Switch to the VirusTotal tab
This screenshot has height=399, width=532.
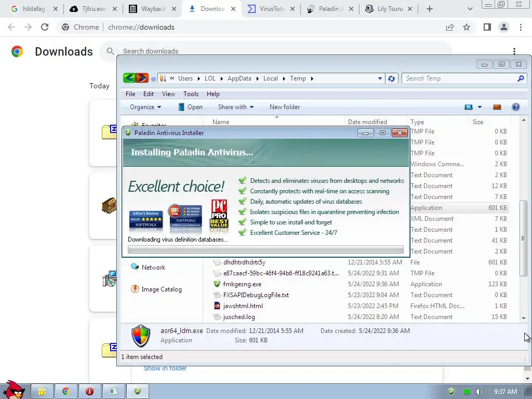(x=270, y=9)
